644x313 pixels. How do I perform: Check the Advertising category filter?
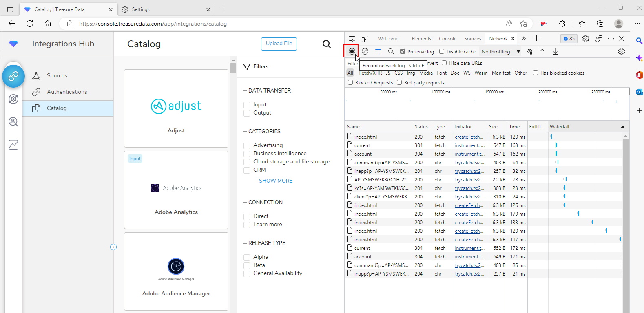[x=247, y=145]
